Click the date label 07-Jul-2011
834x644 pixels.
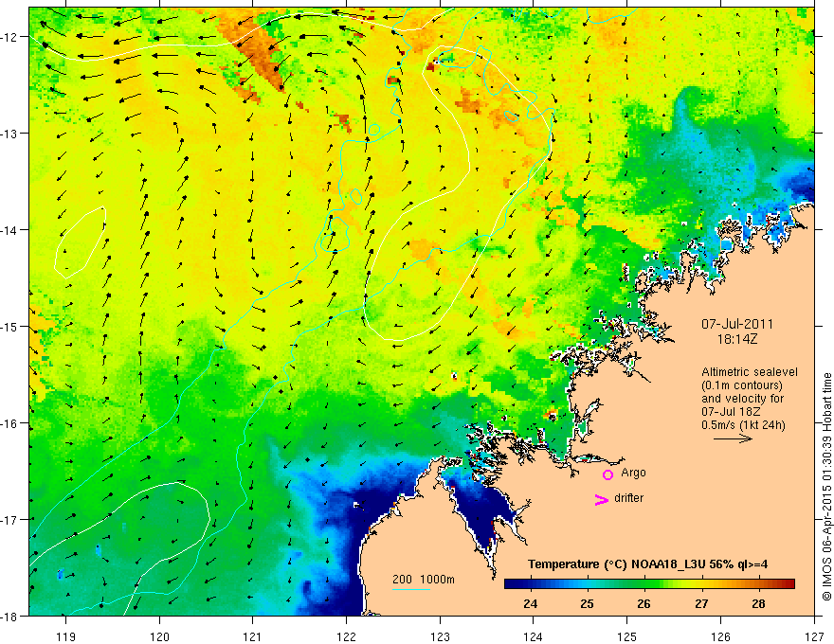click(737, 324)
